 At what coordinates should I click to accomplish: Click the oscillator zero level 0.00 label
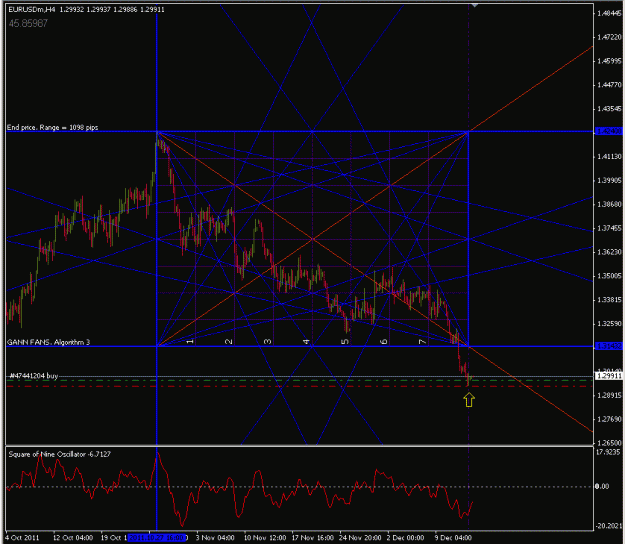[x=602, y=486]
